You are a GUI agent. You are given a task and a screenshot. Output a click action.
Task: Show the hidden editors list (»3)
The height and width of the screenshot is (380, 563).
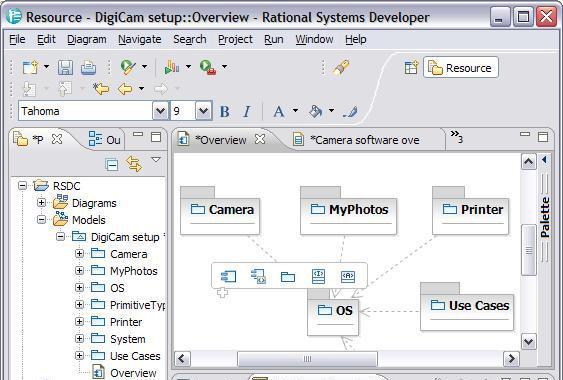[x=457, y=136]
